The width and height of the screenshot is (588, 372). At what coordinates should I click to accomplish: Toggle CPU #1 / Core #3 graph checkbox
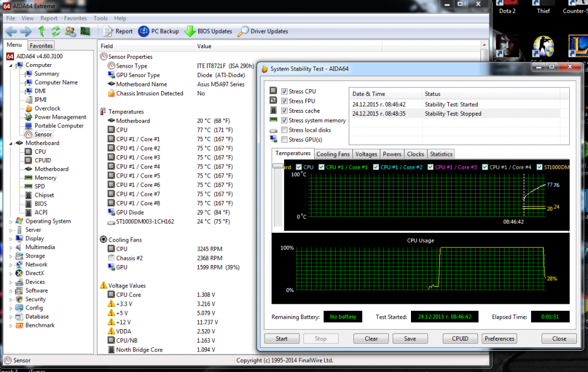pos(430,167)
